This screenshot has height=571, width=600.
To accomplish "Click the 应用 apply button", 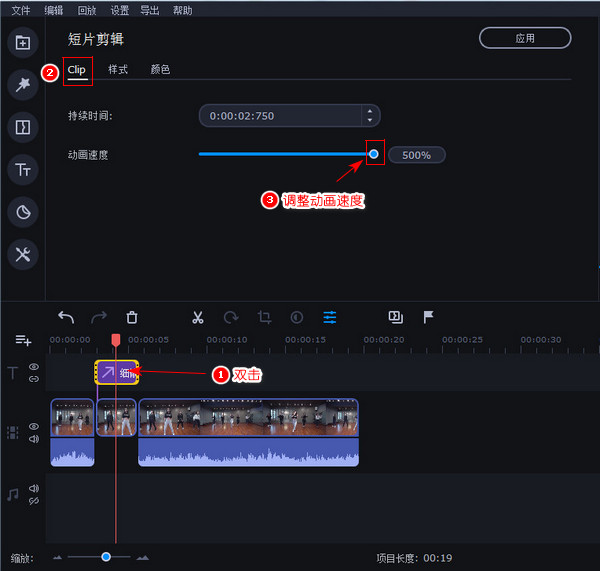I will 525,38.
